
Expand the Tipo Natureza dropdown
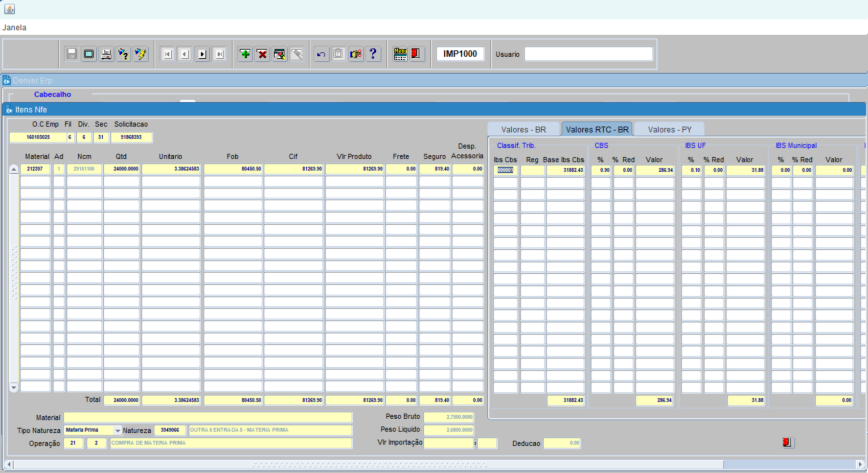[117, 430]
